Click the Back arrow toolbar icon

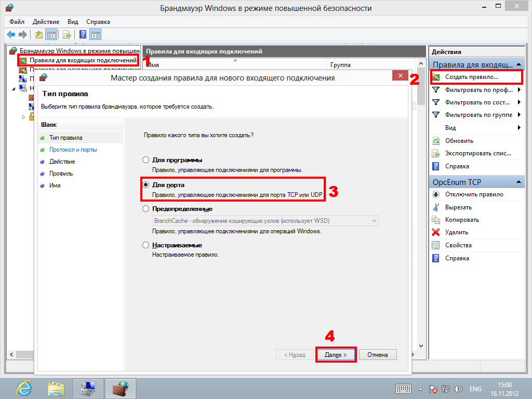(11, 34)
